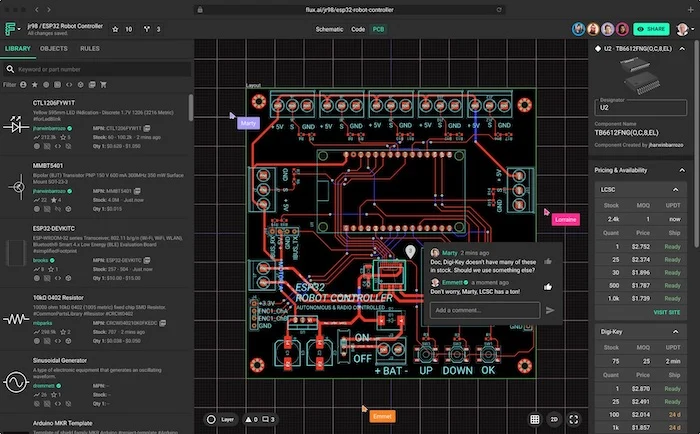700x434 pixels.
Task: Click the browser address bar URL
Action: [350, 9]
